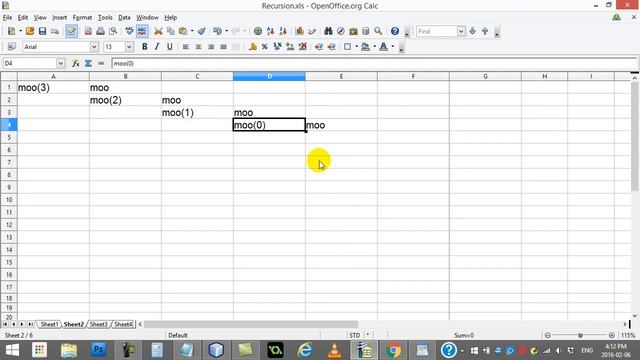640x360 pixels.
Task: Expand the Borders dropdown arrow
Action: pyautogui.click(x=356, y=47)
